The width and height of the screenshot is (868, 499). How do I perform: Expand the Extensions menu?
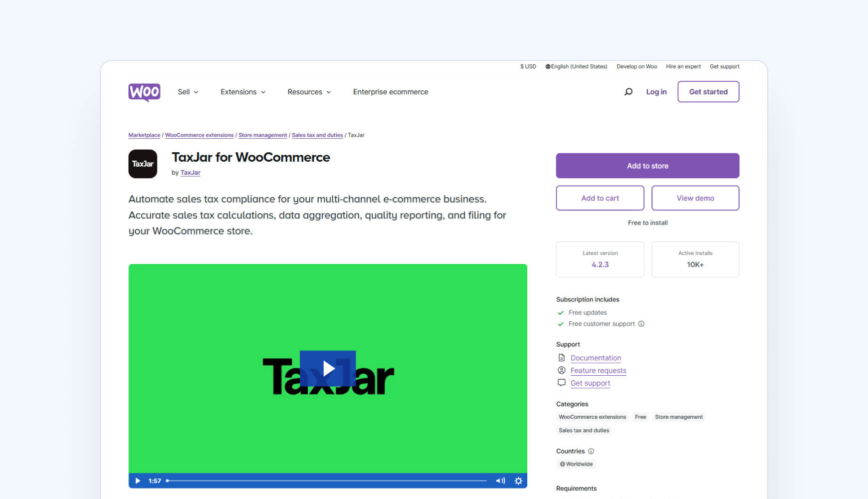[x=243, y=92]
